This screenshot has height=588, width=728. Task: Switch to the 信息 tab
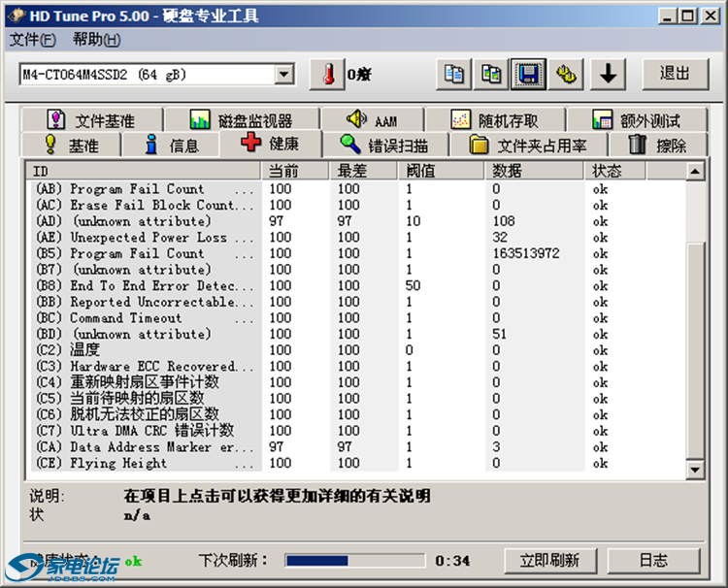tap(170, 145)
